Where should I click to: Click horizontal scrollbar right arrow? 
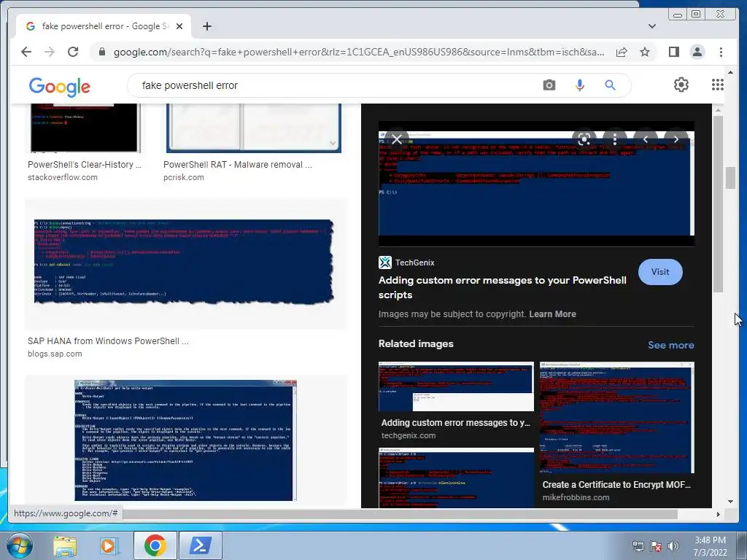click(719, 514)
